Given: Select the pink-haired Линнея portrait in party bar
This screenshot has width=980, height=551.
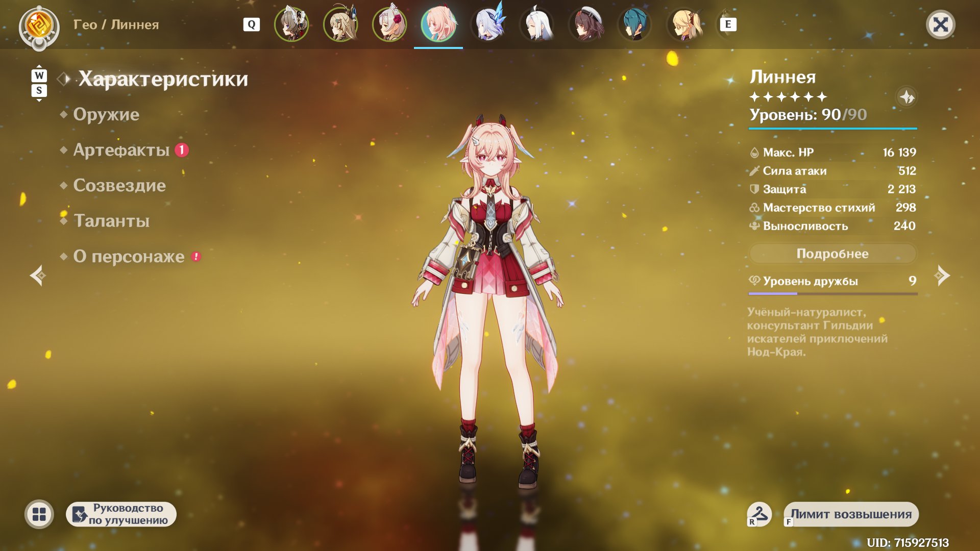Looking at the screenshot, I should click(x=438, y=24).
